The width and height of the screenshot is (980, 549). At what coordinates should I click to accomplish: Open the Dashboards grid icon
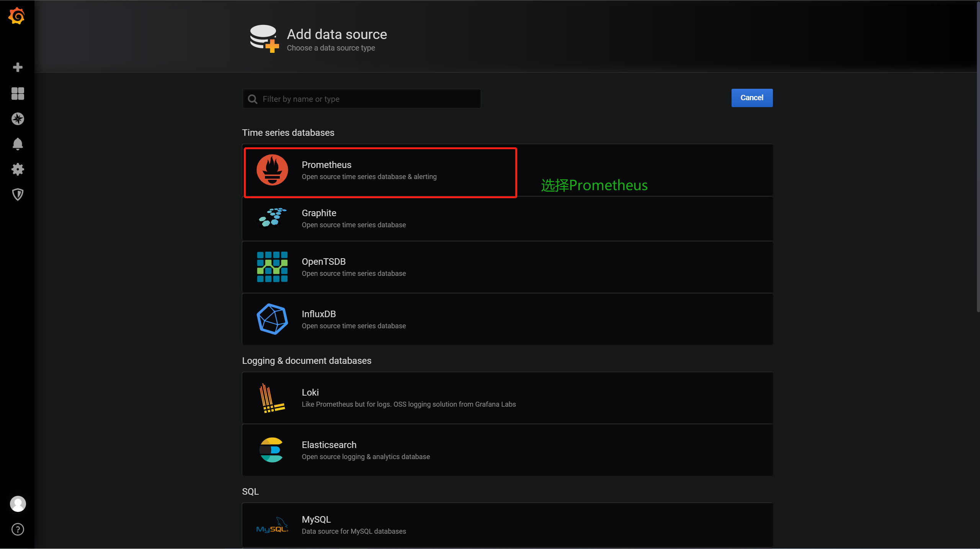[x=18, y=93]
